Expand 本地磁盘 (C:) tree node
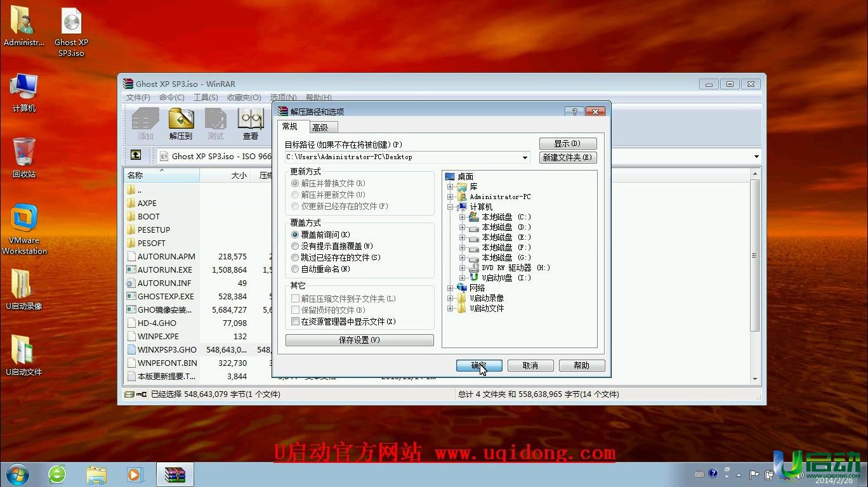Image resolution: width=868 pixels, height=487 pixels. (462, 218)
